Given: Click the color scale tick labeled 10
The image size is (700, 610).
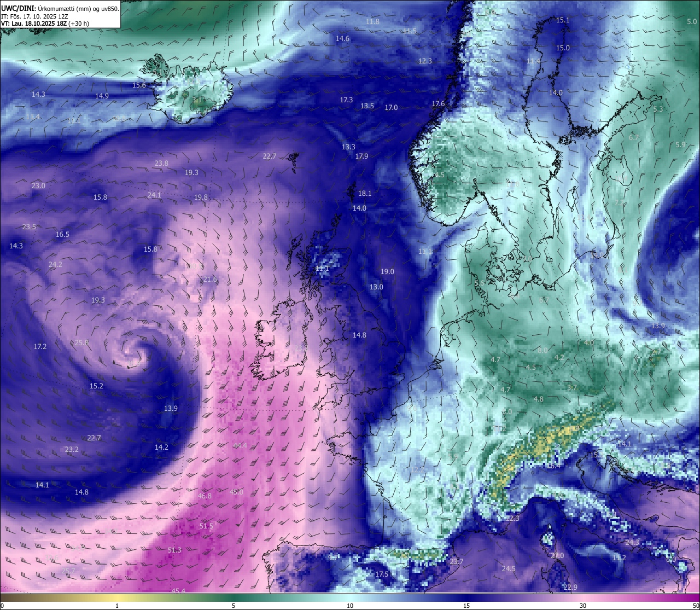Looking at the screenshot, I should coord(350,606).
